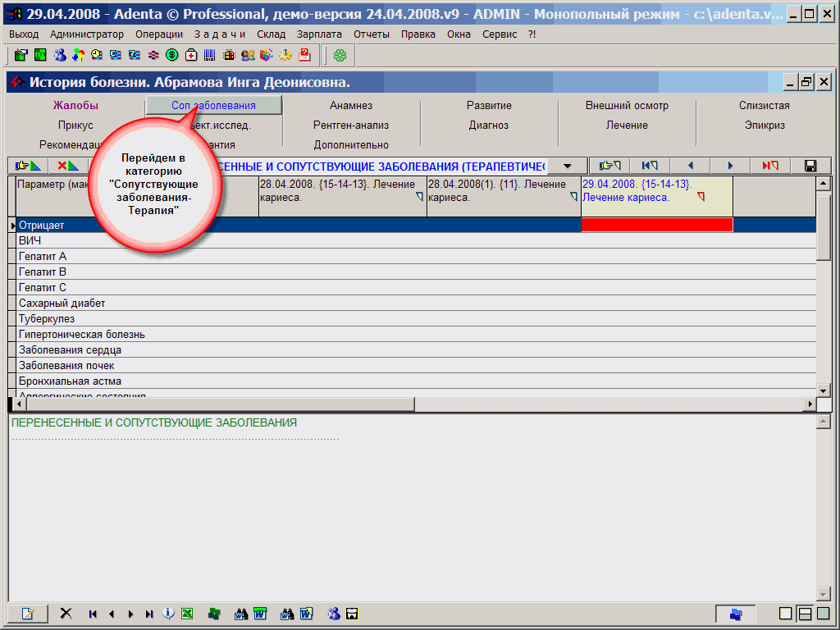Click the green flower icon in toolbar
The height and width of the screenshot is (630, 840).
pyautogui.click(x=340, y=55)
